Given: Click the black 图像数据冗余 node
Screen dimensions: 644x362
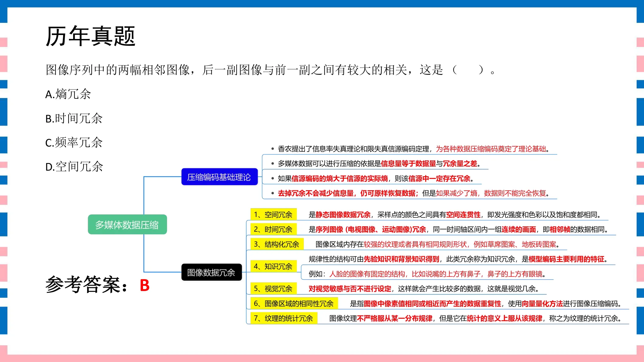Looking at the screenshot, I should click(211, 272).
